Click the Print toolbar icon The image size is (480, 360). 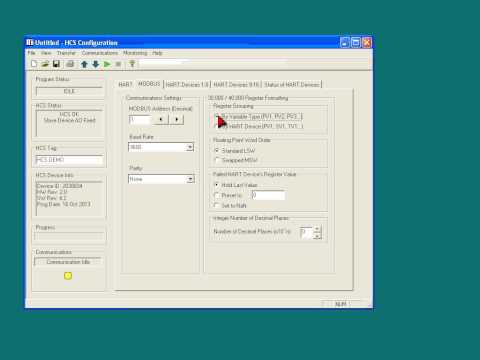pyautogui.click(x=70, y=64)
